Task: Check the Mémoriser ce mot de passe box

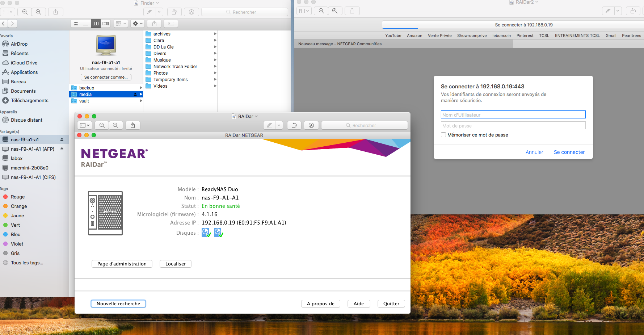Action: 443,135
